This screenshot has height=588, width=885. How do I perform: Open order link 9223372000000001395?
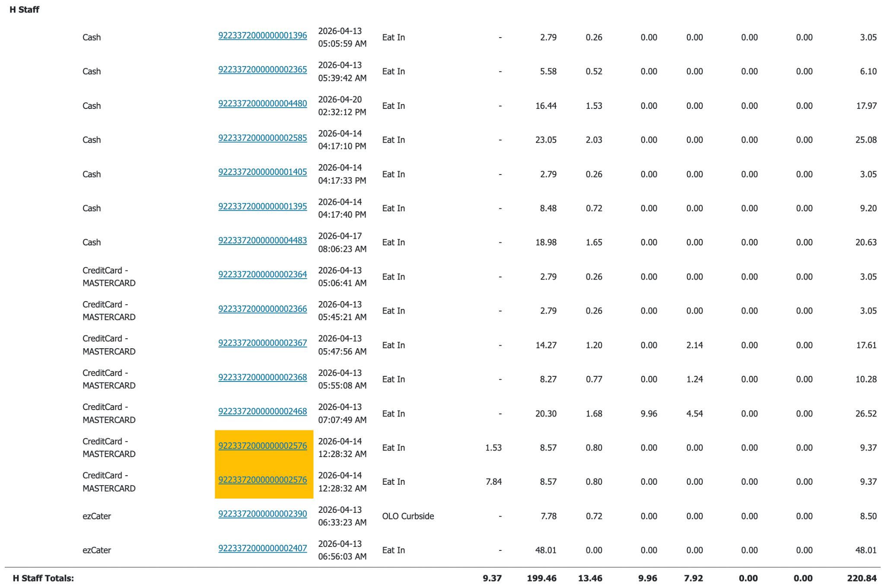262,207
